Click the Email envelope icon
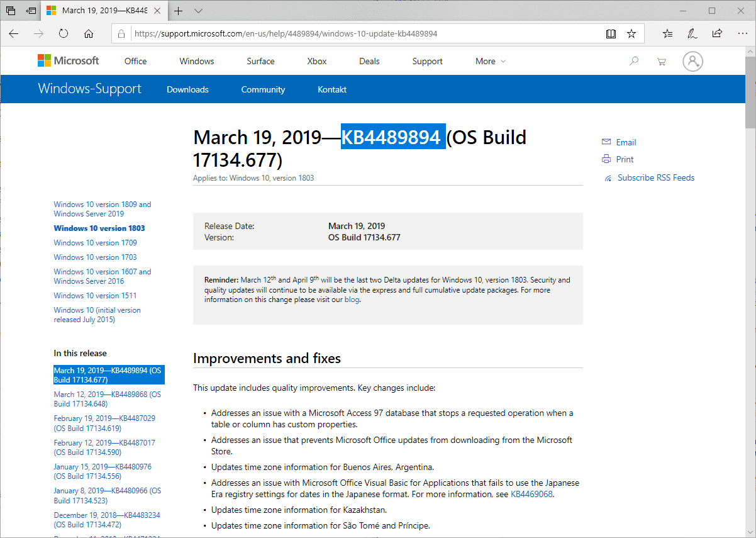 [x=606, y=142]
